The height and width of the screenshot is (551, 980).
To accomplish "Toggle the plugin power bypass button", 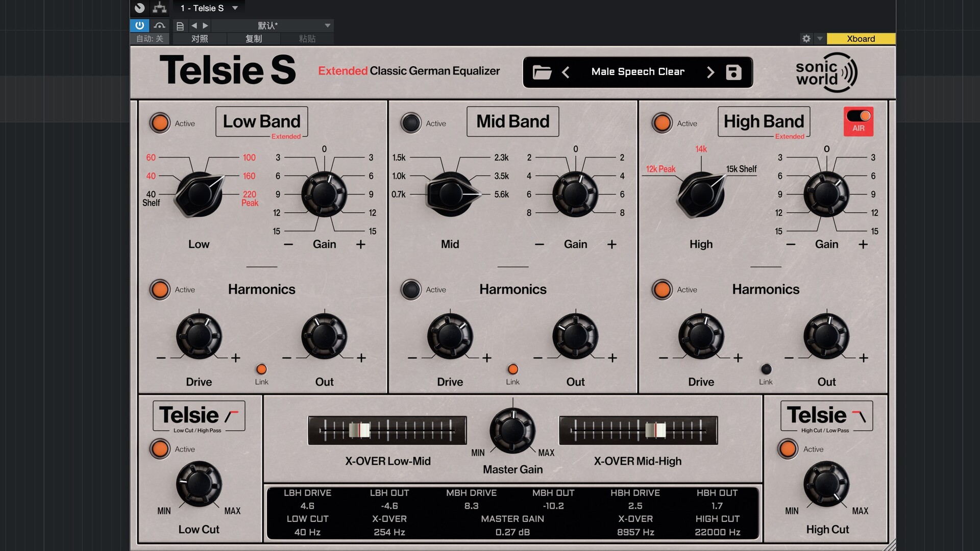I will pos(139,25).
